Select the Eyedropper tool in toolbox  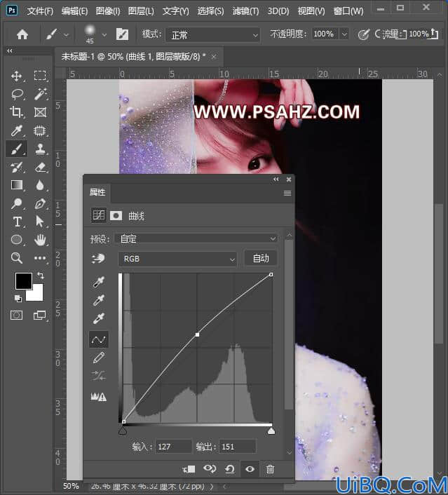point(16,130)
